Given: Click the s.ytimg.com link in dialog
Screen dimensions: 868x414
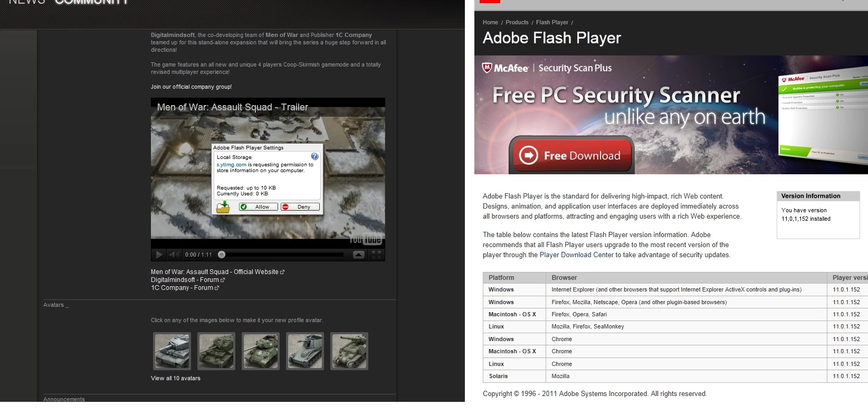Looking at the screenshot, I should point(231,165).
